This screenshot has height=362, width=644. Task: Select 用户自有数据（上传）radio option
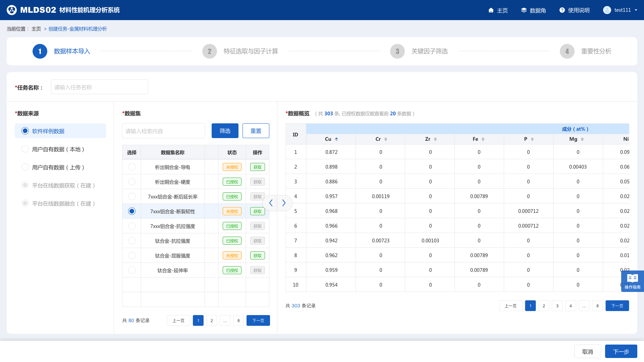[25, 167]
